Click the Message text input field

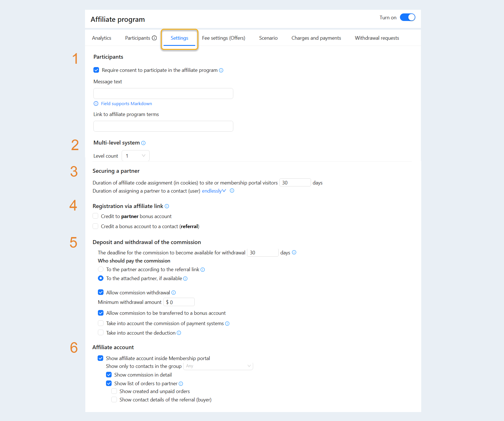pyautogui.click(x=163, y=93)
